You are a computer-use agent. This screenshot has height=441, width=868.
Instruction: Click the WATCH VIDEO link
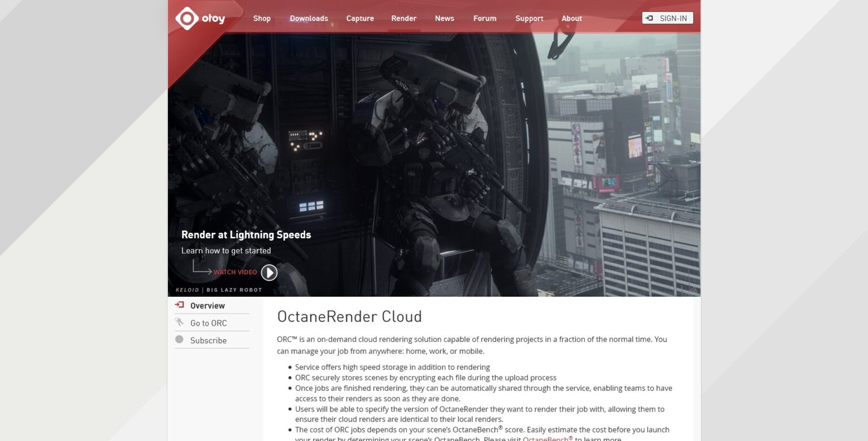(x=235, y=272)
